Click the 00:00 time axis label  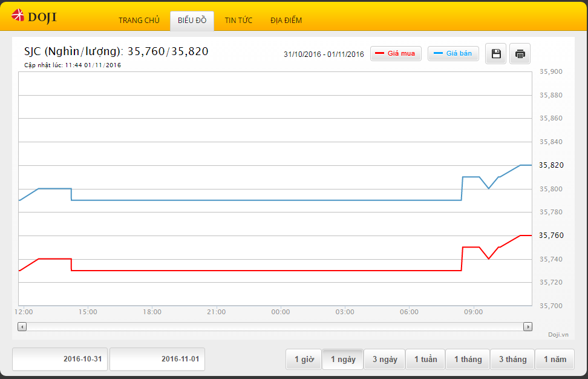tap(281, 312)
